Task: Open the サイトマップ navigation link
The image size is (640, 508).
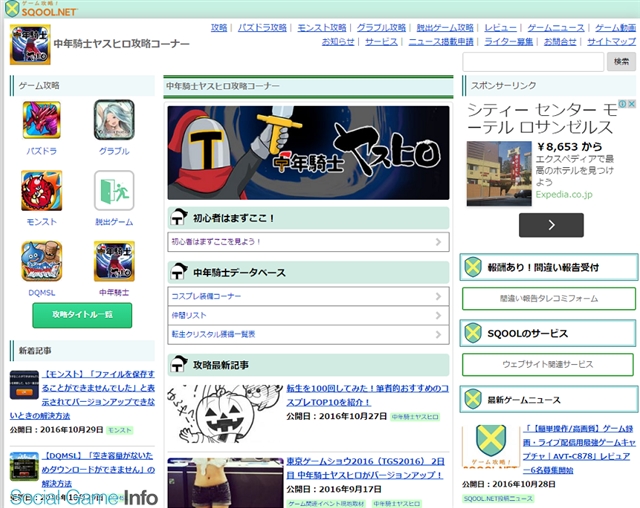Action: [611, 42]
